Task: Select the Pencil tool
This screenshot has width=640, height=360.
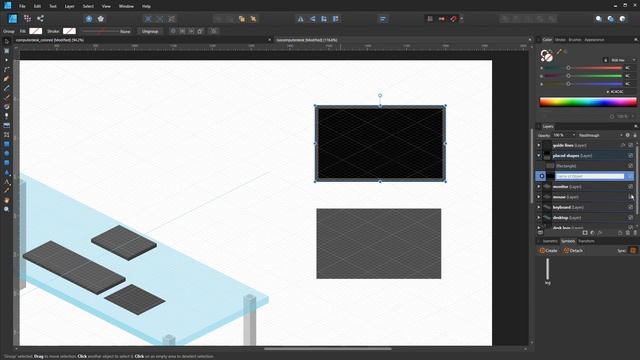Action: click(7, 88)
